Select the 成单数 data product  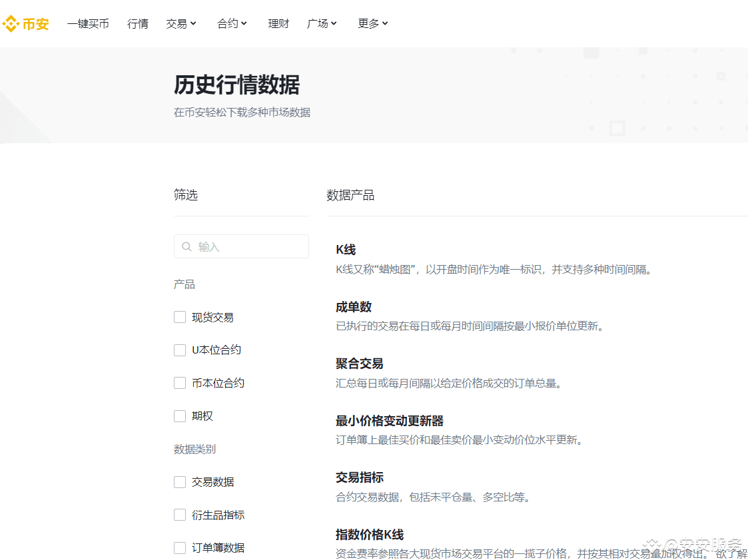click(x=354, y=307)
